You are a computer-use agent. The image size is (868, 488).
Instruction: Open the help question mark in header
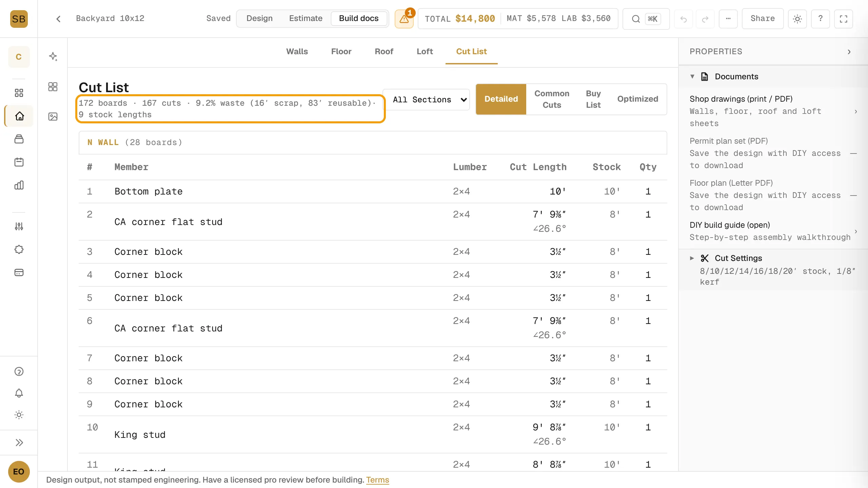pyautogui.click(x=821, y=19)
